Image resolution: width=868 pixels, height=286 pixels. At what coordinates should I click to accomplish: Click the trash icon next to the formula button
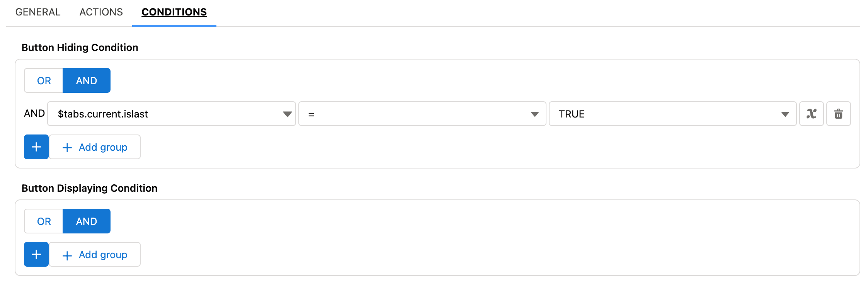(x=839, y=114)
